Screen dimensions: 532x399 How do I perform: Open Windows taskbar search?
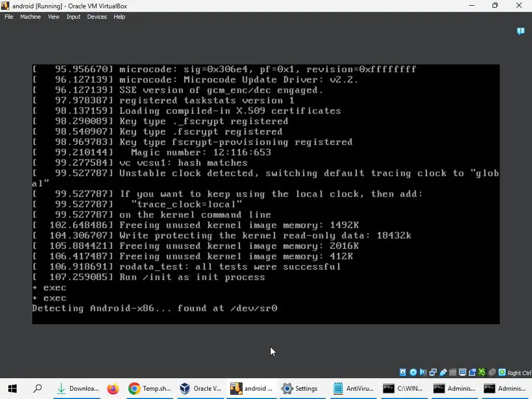[37, 389]
